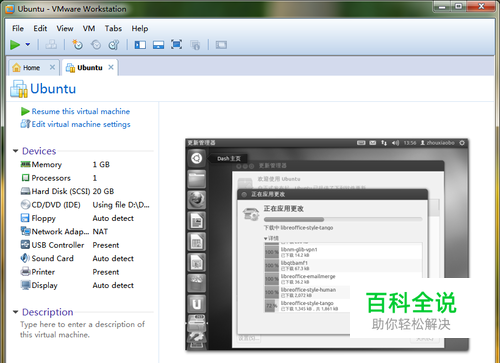This screenshot has width=500, height=363.
Task: Toggle the library sidebar view icon
Action: click(140, 45)
